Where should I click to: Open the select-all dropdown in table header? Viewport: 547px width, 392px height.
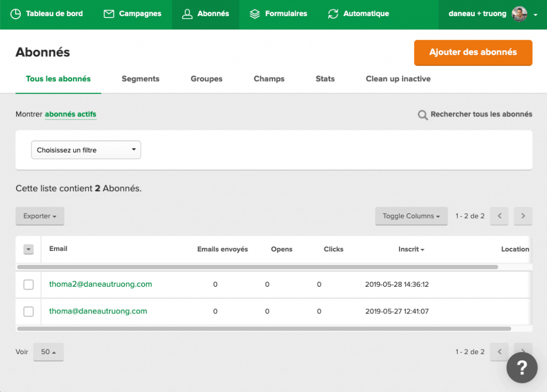point(28,249)
